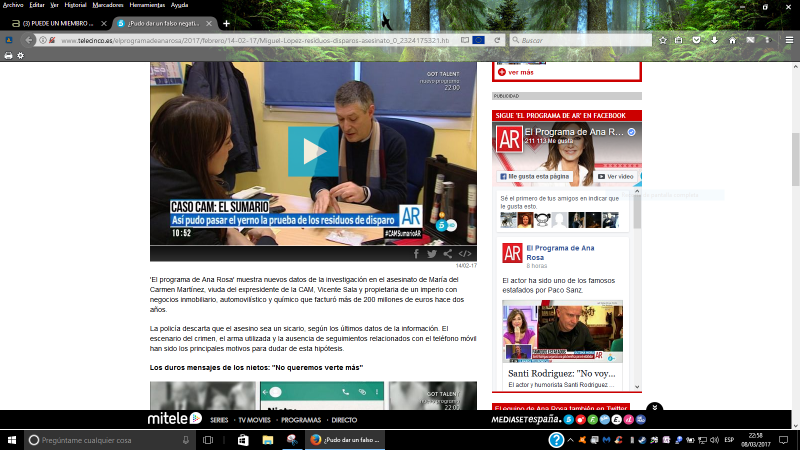Open Firefox Historial menu
This screenshot has height=450, width=800.
tap(76, 5)
